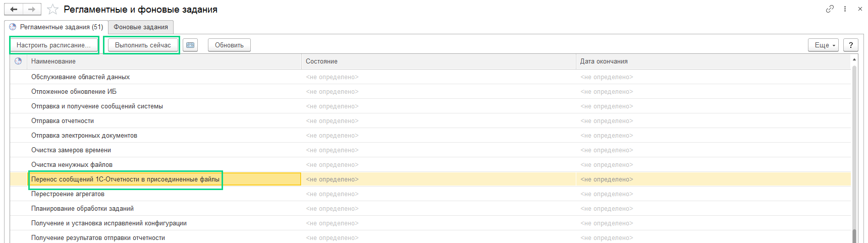Click the Обновить button
The height and width of the screenshot is (243, 868).
(x=229, y=45)
